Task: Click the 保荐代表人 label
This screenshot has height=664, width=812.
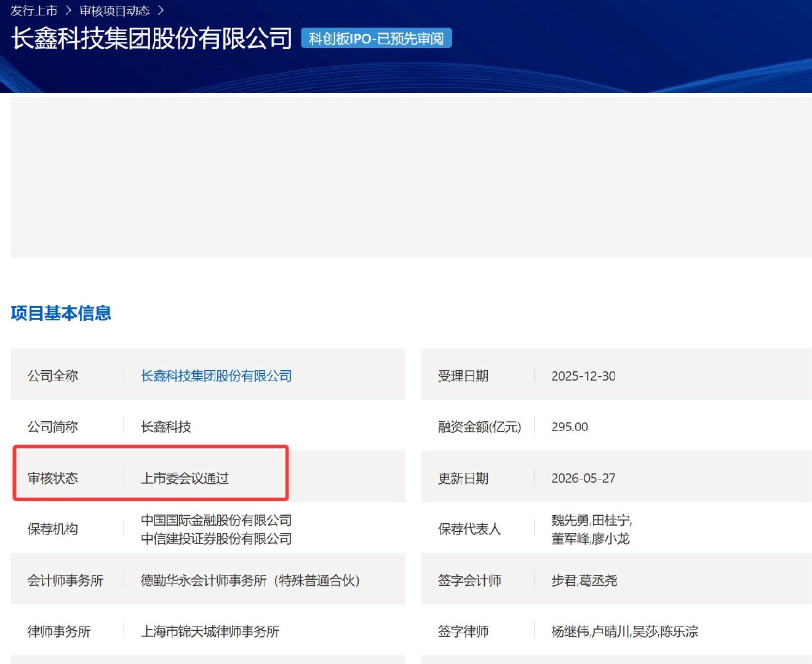Action: (469, 529)
